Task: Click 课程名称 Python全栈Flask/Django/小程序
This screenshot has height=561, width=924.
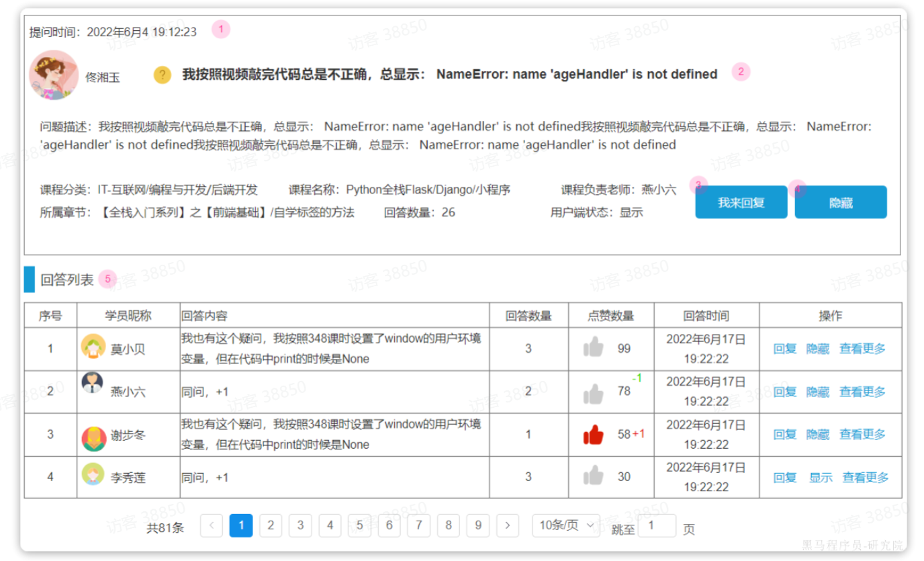Action: pos(400,190)
